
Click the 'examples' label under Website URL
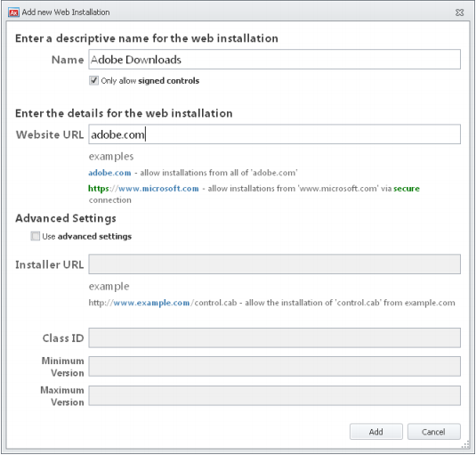pos(111,157)
